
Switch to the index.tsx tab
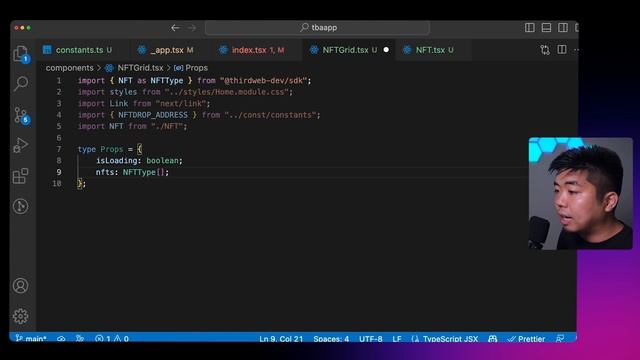tap(257, 50)
